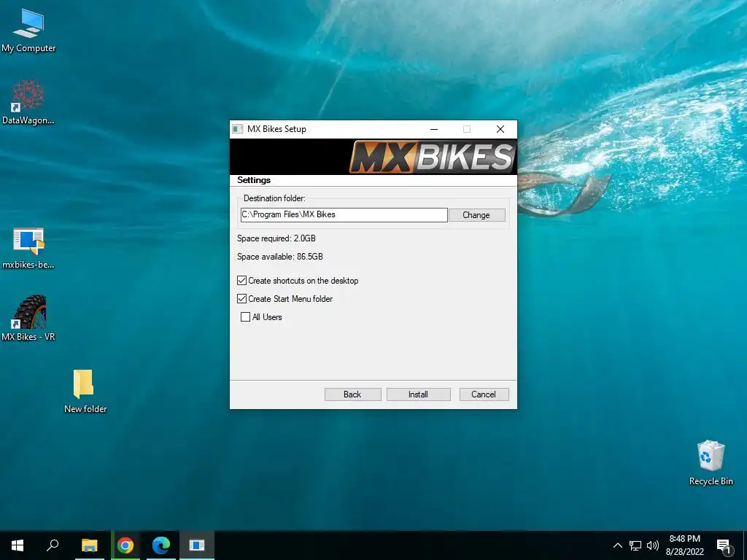747x560 pixels.
Task: Select the New folder desktop icon
Action: coord(85,391)
